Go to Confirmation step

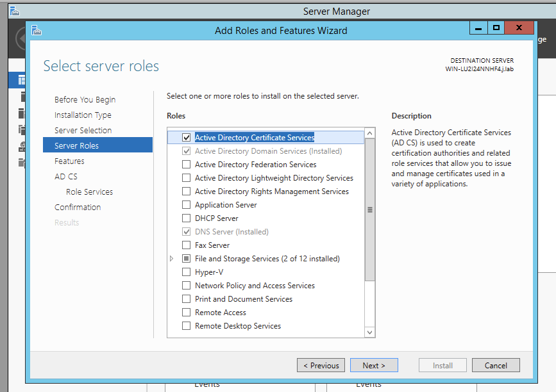tap(78, 207)
